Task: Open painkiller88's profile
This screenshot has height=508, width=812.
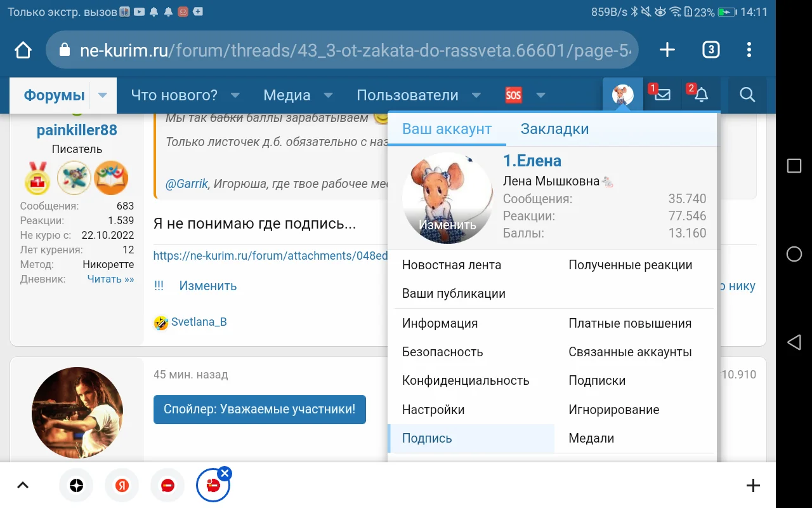Action: [x=77, y=130]
